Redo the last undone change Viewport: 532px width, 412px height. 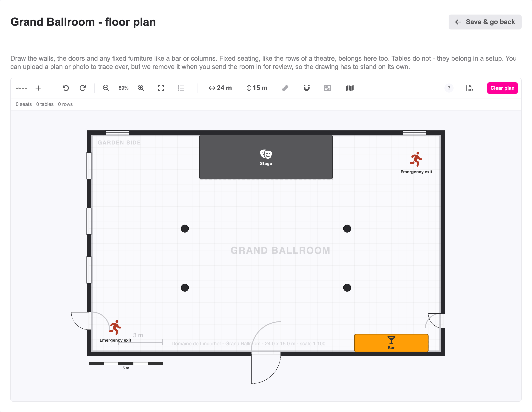[83, 88]
